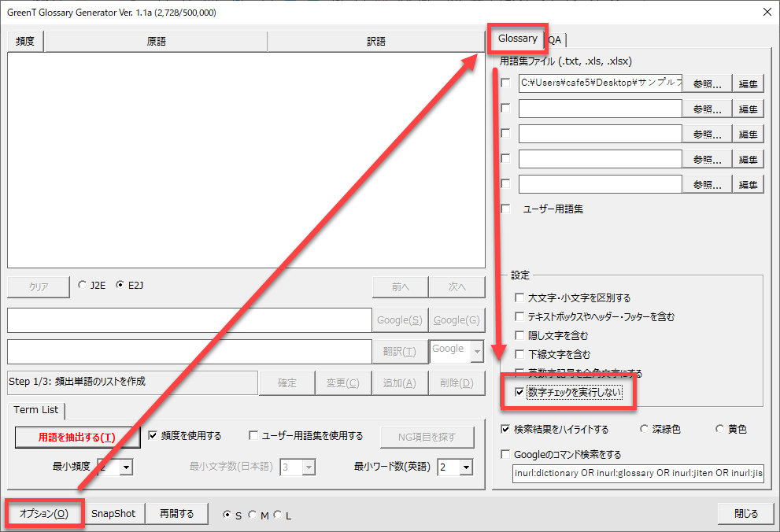Switch to the QA tab
This screenshot has height=532, width=780.
[555, 40]
